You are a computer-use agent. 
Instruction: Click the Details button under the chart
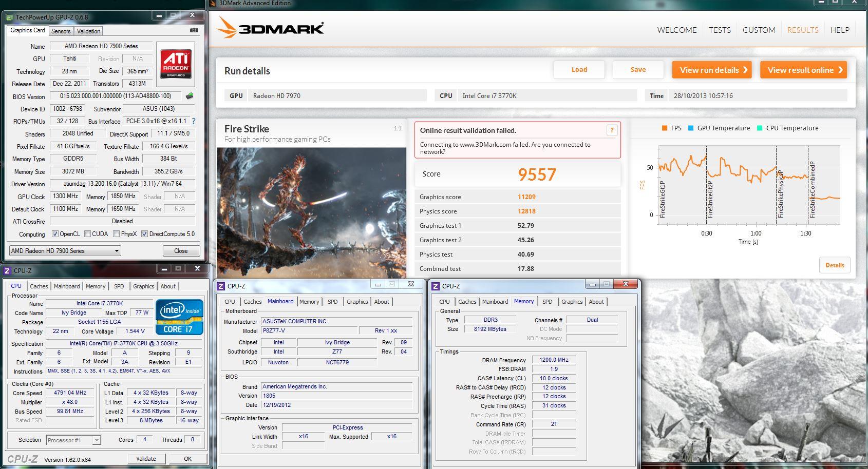coord(835,265)
